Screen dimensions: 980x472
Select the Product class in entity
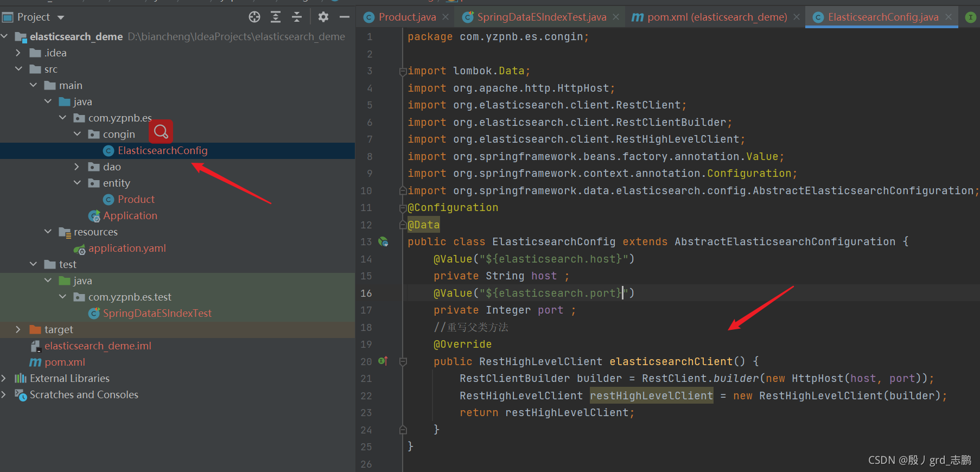(x=136, y=199)
